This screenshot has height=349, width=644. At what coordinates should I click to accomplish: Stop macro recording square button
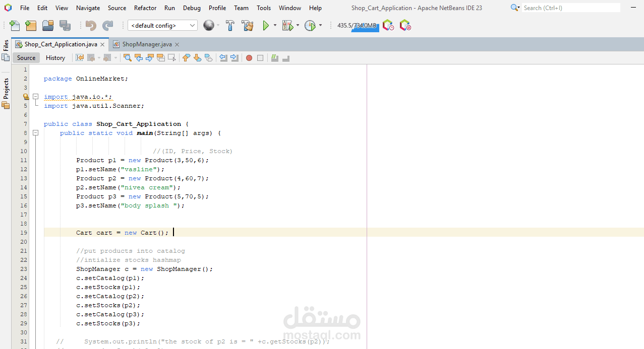(260, 58)
